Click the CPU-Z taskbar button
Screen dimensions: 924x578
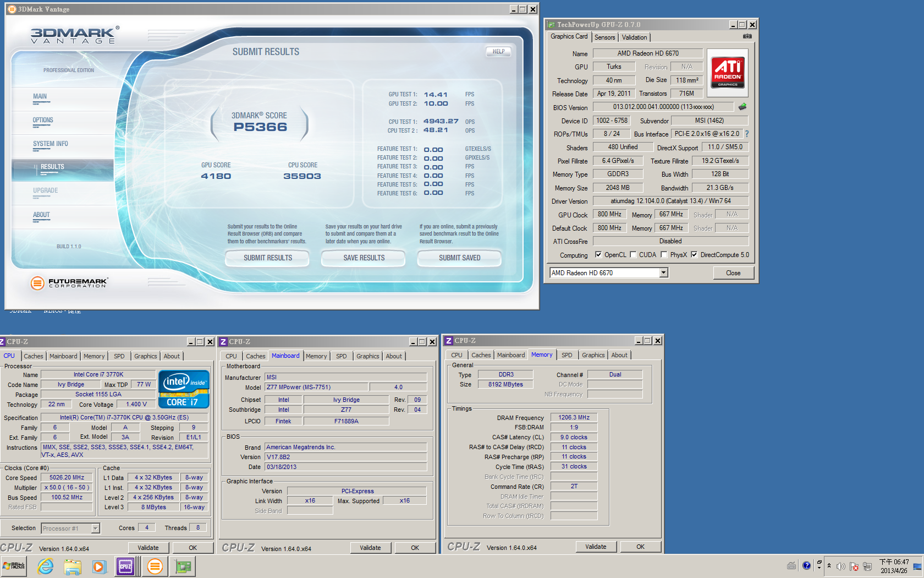(126, 566)
